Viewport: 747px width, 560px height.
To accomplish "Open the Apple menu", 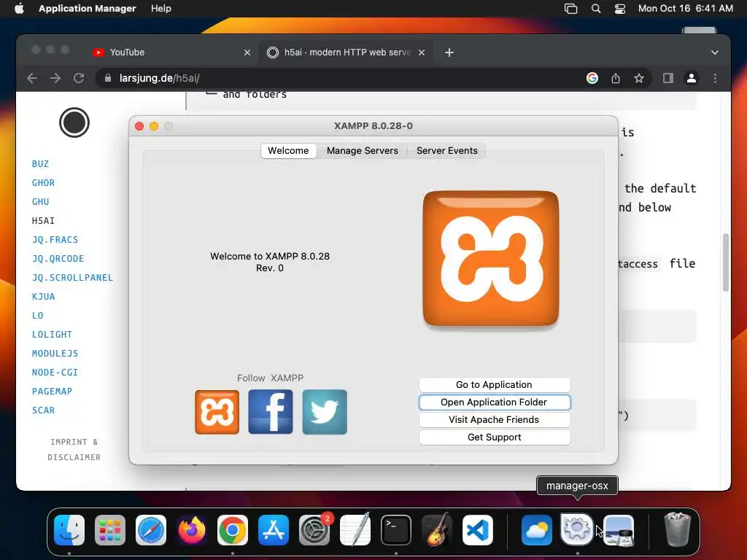I will 19,9.
